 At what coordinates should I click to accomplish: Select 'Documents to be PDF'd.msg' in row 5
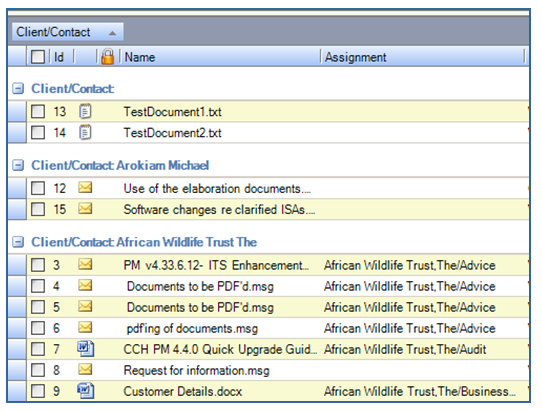200,308
